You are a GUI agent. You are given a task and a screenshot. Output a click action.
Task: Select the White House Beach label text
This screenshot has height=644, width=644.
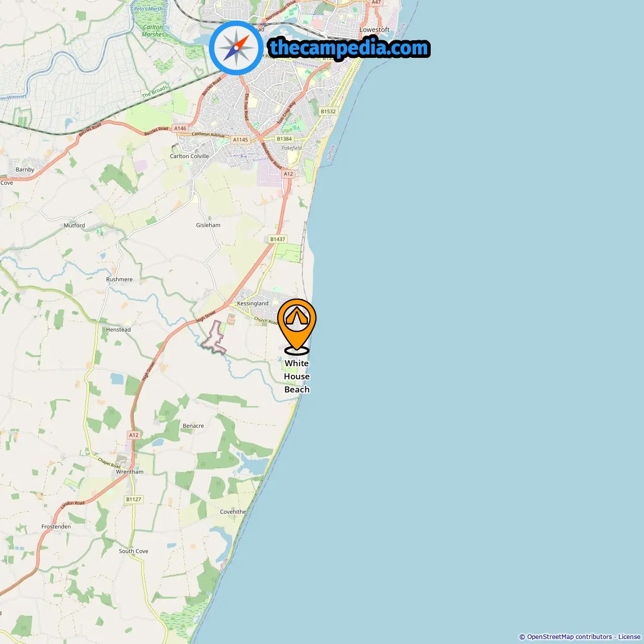[x=297, y=376]
